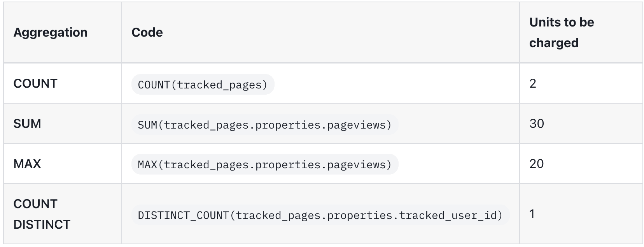Select the SUM aggregation row label

point(27,123)
